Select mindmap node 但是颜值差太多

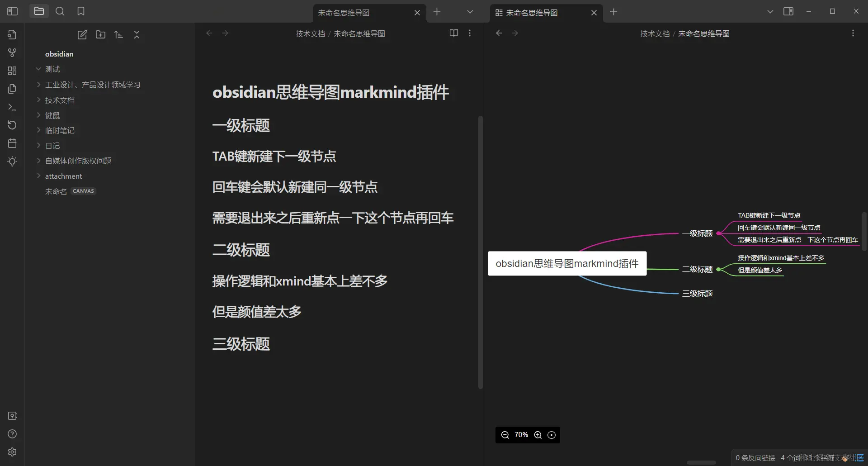pyautogui.click(x=760, y=270)
